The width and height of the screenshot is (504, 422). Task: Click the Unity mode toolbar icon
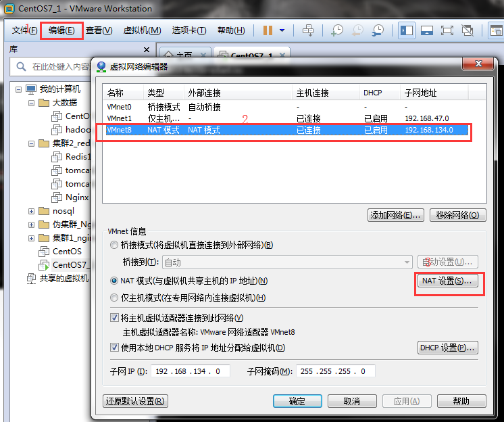pyautogui.click(x=468, y=30)
